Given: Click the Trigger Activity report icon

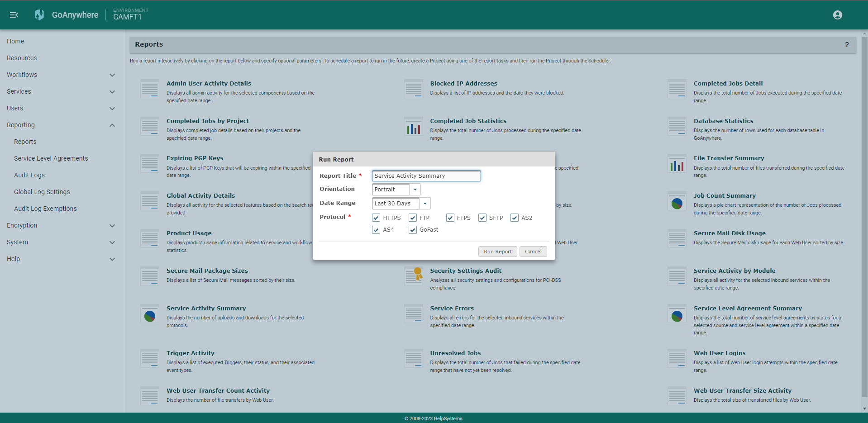Looking at the screenshot, I should tap(149, 358).
